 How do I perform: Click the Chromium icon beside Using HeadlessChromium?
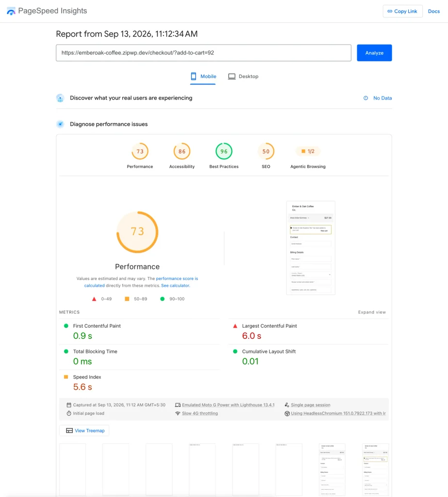[287, 414]
